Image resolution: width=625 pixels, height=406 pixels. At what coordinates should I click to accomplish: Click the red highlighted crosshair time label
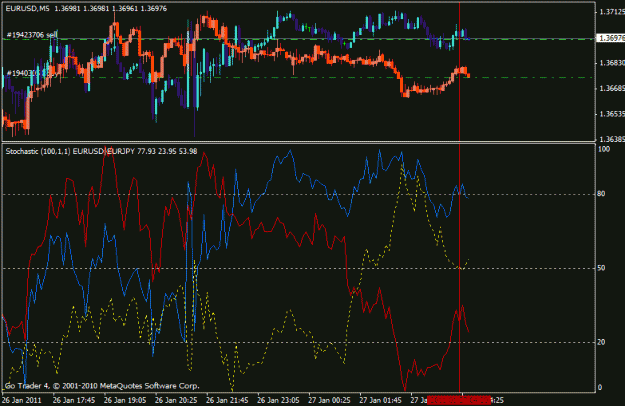(x=459, y=400)
